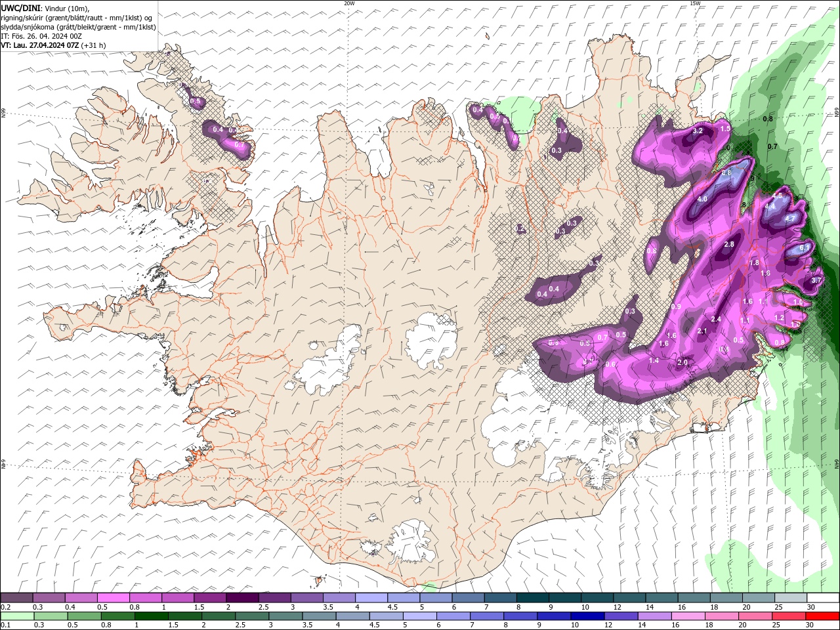This screenshot has height=630, width=840.
Task: Click the first pale green swatch of the rain legend
Action: 17,616
